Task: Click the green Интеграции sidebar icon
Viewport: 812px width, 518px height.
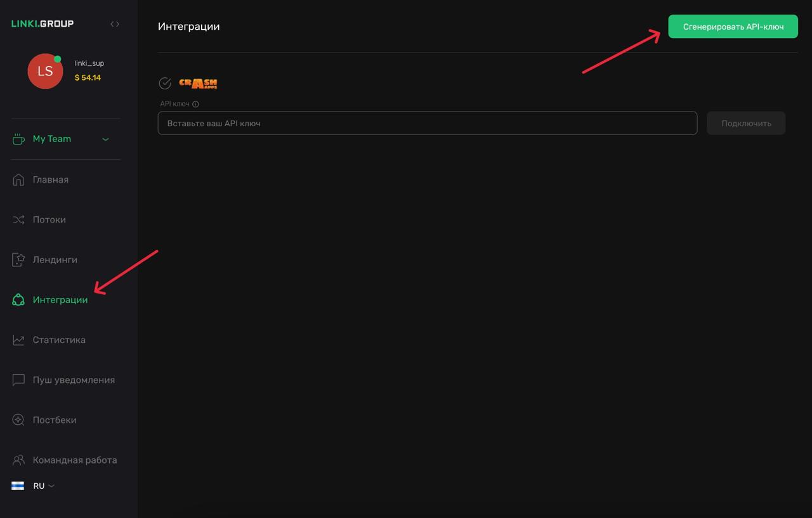Action: coord(18,300)
